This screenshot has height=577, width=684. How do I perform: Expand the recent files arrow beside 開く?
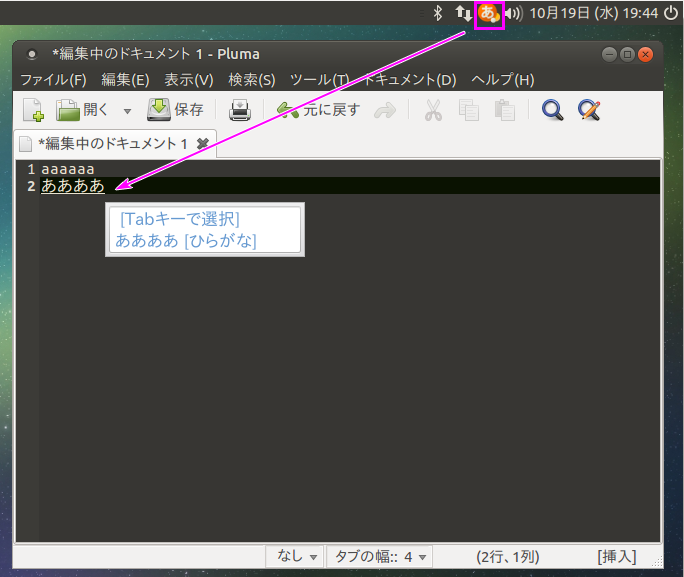point(127,111)
